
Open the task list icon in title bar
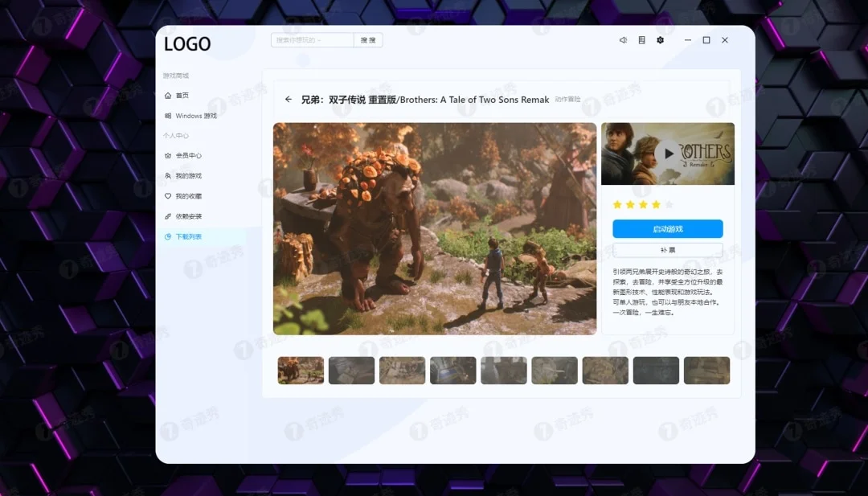(641, 40)
